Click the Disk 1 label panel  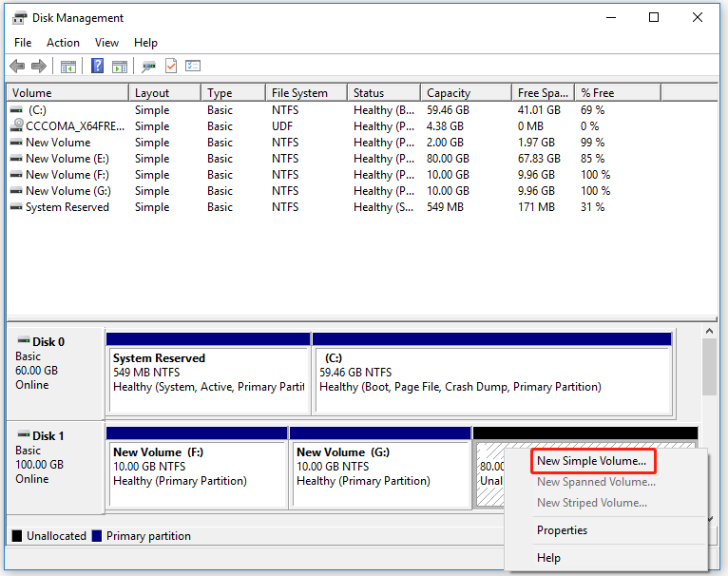pos(55,468)
